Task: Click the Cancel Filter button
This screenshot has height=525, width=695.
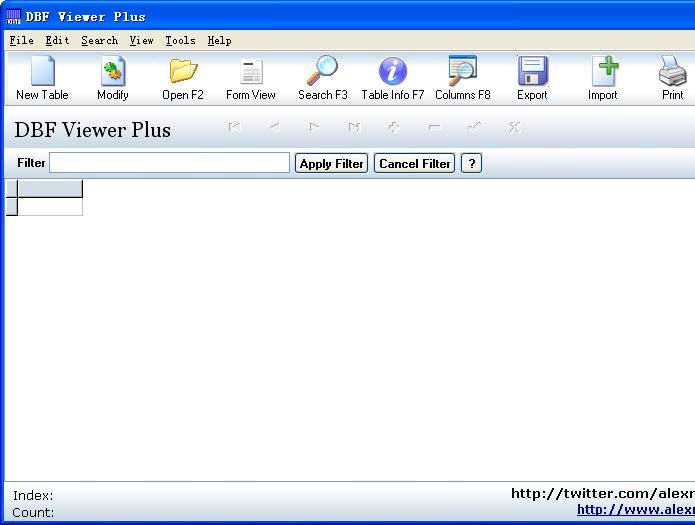Action: click(414, 163)
